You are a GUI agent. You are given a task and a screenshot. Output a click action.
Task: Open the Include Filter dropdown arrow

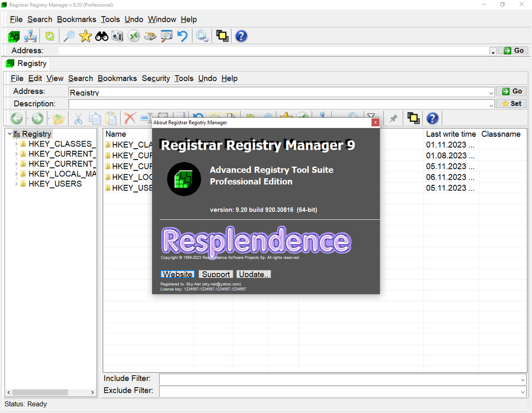pos(523,380)
